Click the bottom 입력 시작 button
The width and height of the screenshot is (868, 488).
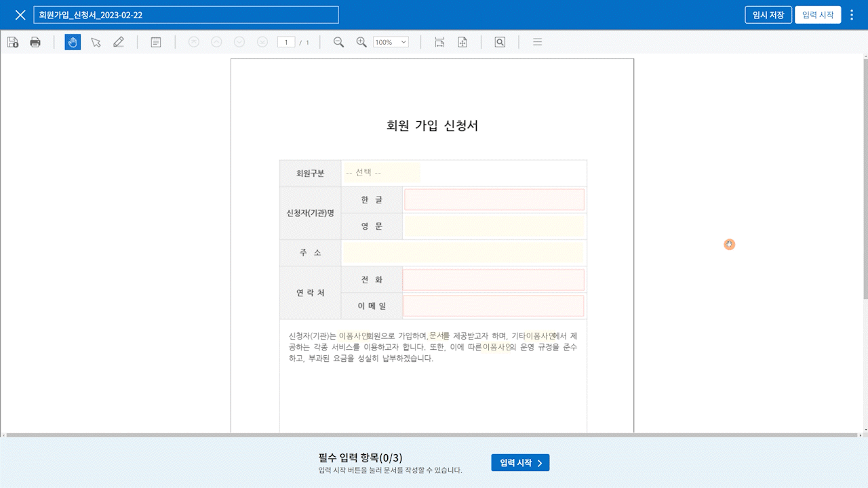coord(520,463)
